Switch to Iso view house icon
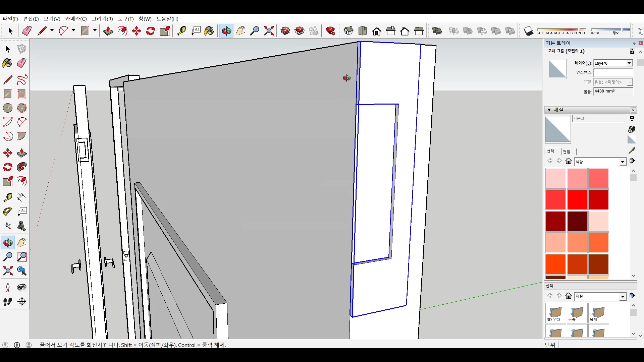644x362 pixels. pos(348,31)
